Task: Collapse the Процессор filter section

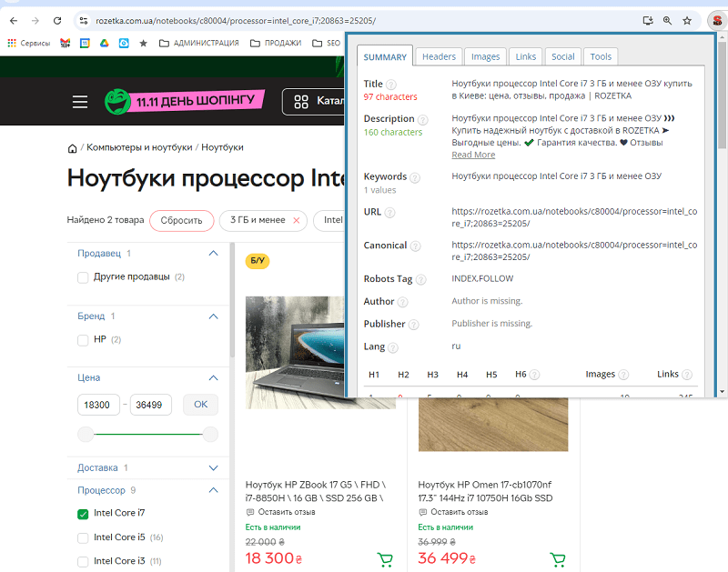Action: click(x=213, y=490)
